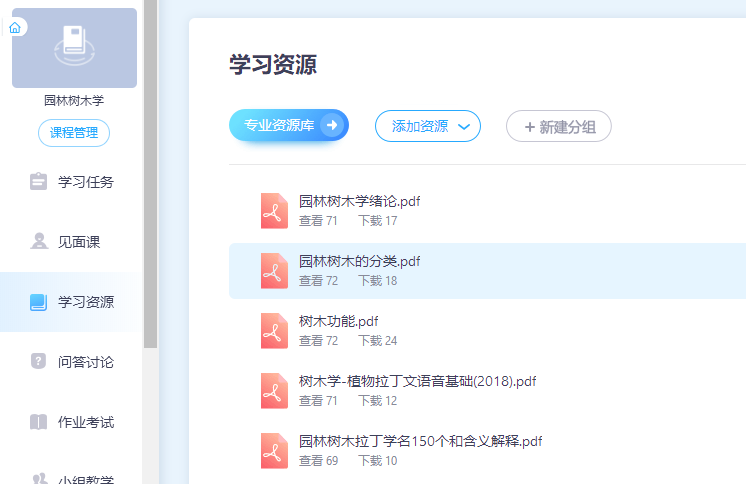
Task: Select the 学习资源 book icon
Action: (x=39, y=302)
